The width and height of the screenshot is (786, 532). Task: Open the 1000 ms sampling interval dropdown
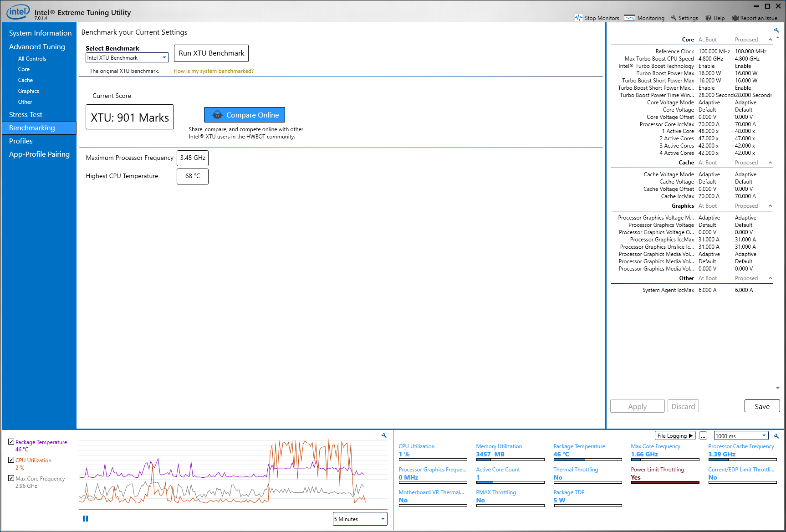tap(741, 436)
